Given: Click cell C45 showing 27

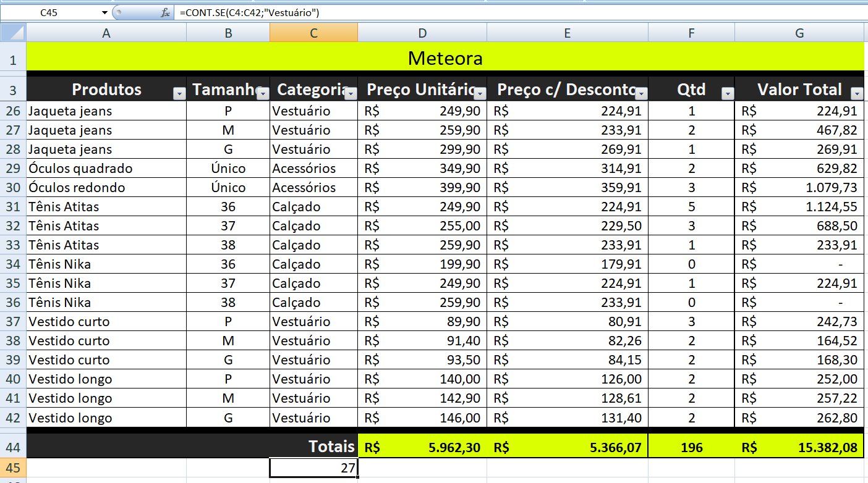Looking at the screenshot, I should (x=313, y=468).
